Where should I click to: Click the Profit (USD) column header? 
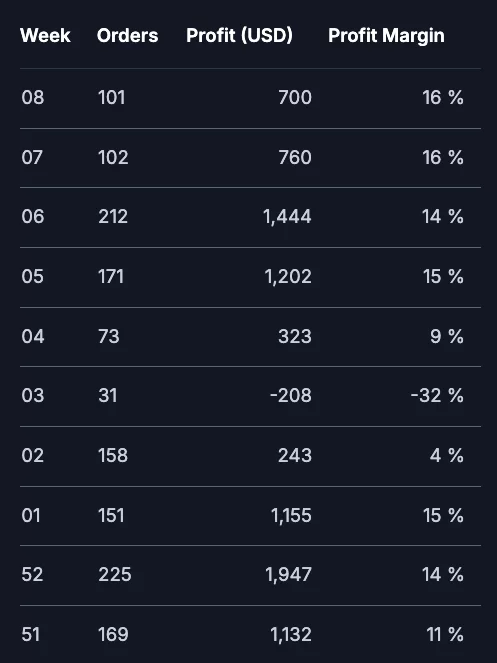tap(239, 36)
